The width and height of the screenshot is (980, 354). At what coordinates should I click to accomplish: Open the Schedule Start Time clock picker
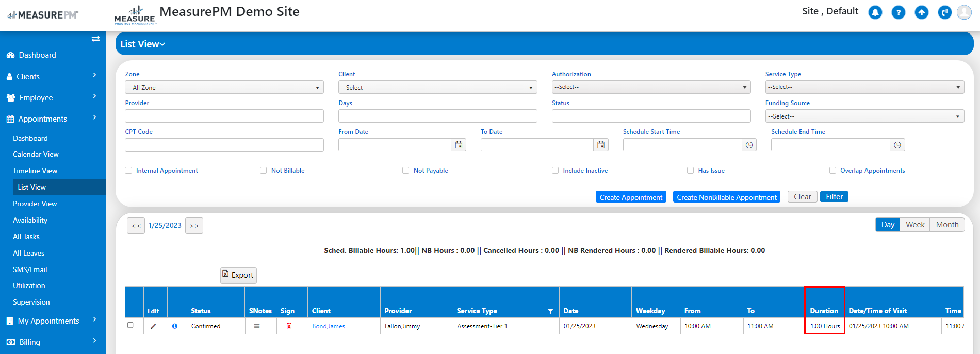pyautogui.click(x=749, y=145)
